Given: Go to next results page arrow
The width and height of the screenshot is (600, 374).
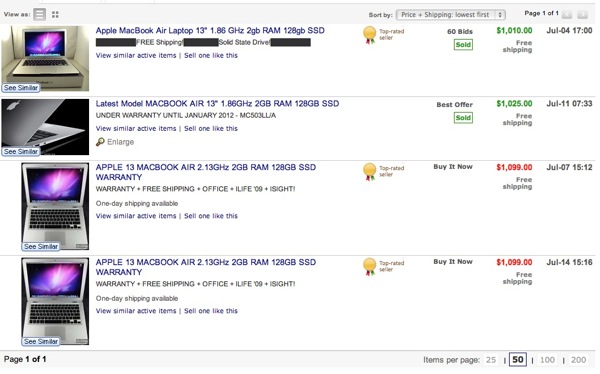Looking at the screenshot, I should 582,15.
